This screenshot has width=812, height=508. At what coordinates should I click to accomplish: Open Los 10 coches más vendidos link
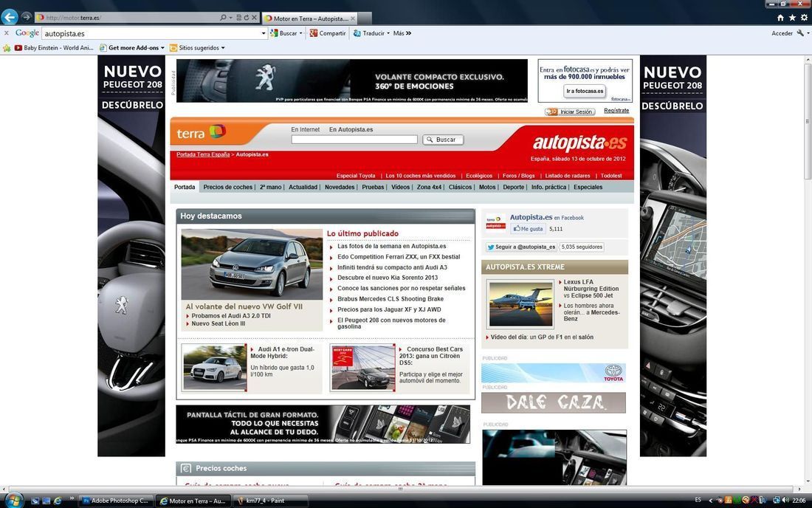coord(421,176)
